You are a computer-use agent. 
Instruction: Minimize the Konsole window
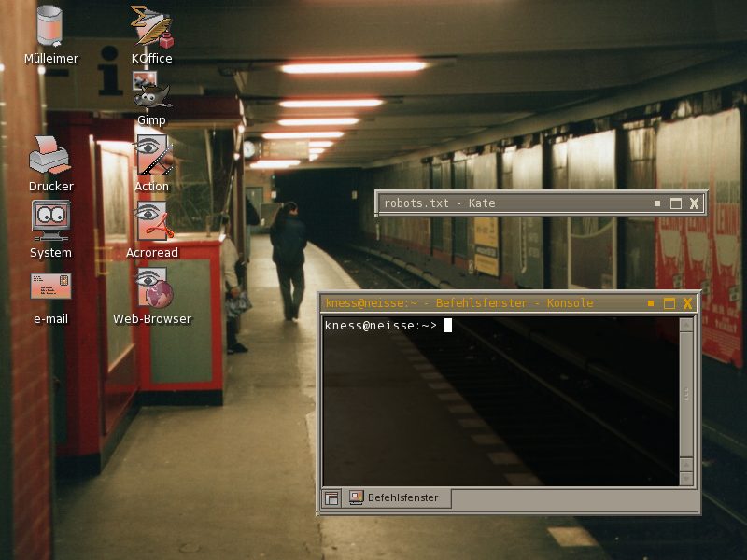tap(651, 303)
